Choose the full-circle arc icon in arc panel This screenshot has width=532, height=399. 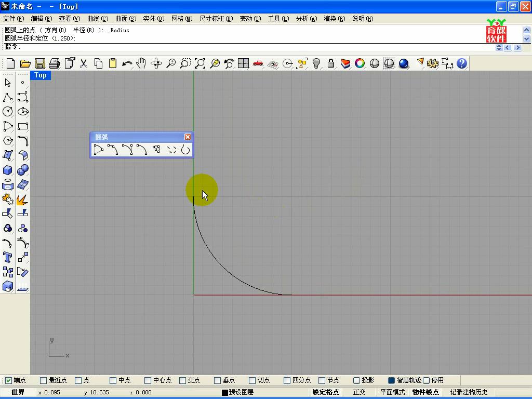point(185,150)
